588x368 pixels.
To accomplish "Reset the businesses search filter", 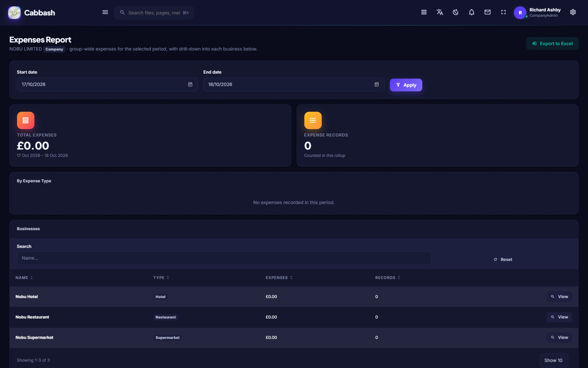I will coord(503,260).
